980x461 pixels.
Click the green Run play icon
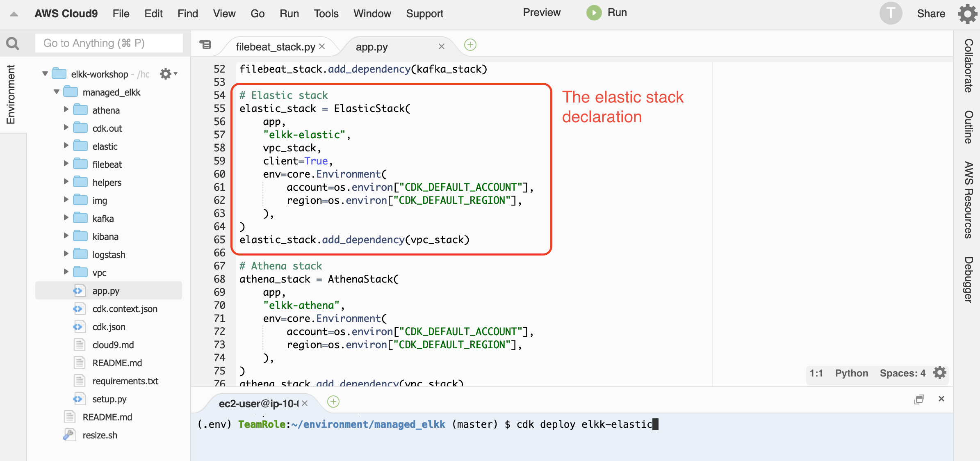[x=594, y=13]
